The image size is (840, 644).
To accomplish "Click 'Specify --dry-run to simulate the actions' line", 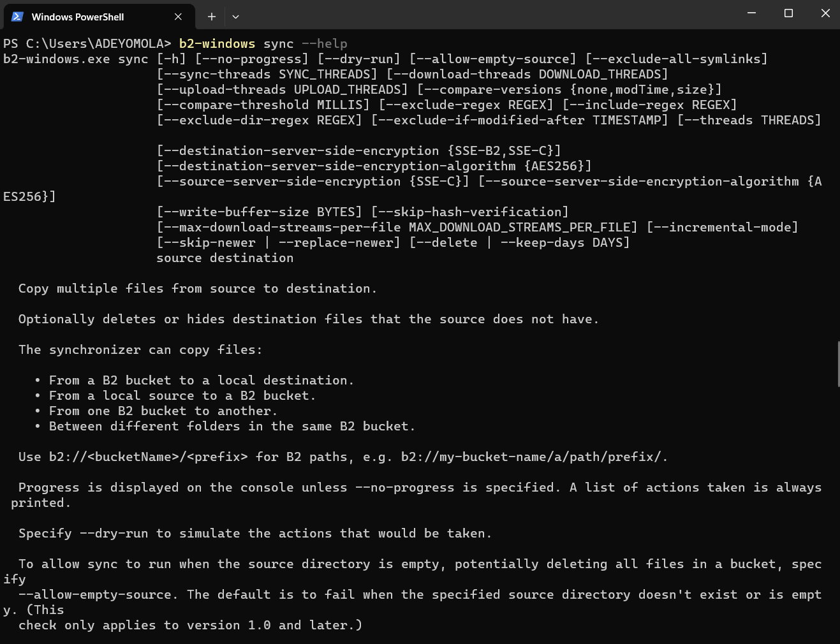I will 256,533.
